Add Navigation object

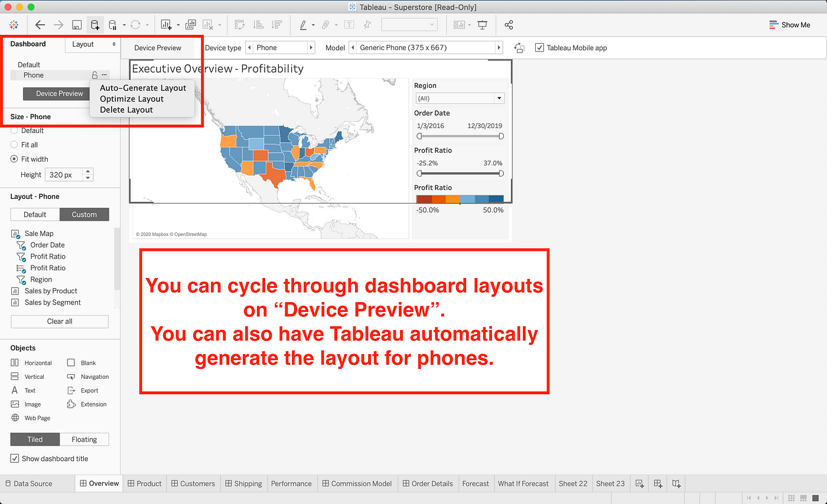click(x=87, y=377)
